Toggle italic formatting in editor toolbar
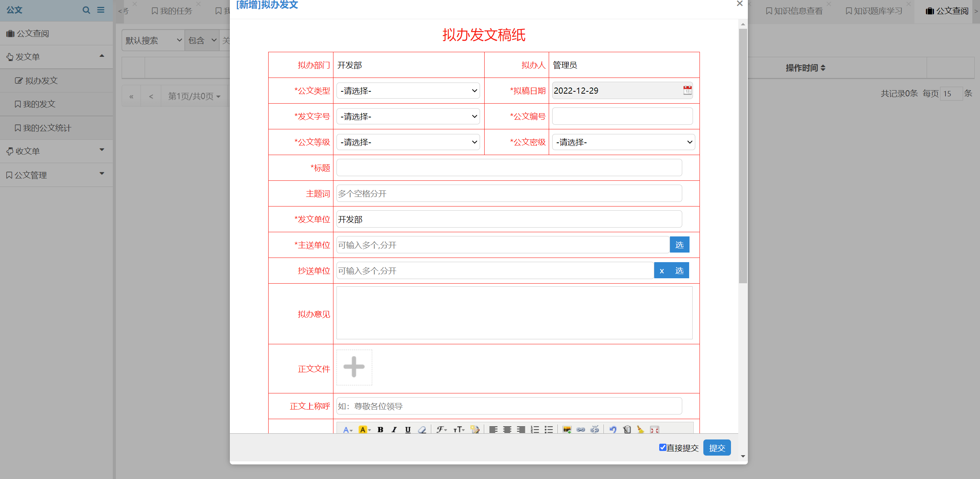The height and width of the screenshot is (479, 980). pyautogui.click(x=394, y=429)
